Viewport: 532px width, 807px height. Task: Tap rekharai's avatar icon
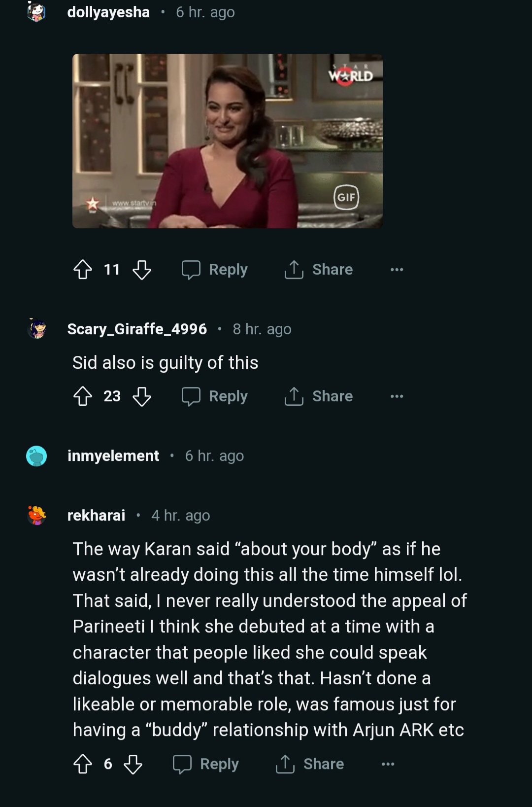(x=36, y=515)
